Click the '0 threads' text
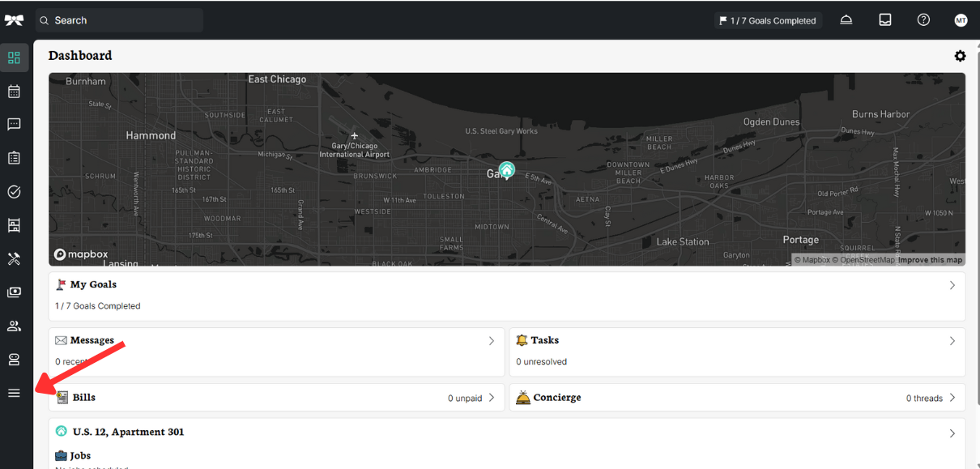This screenshot has height=469, width=980. tap(924, 399)
